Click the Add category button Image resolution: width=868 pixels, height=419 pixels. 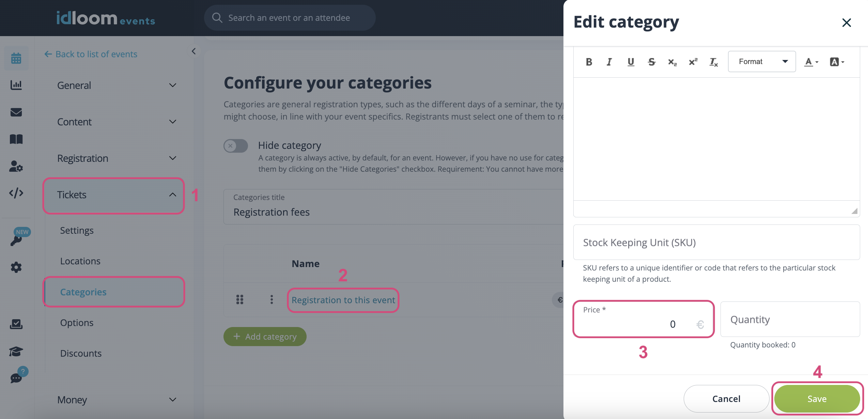pos(265,337)
